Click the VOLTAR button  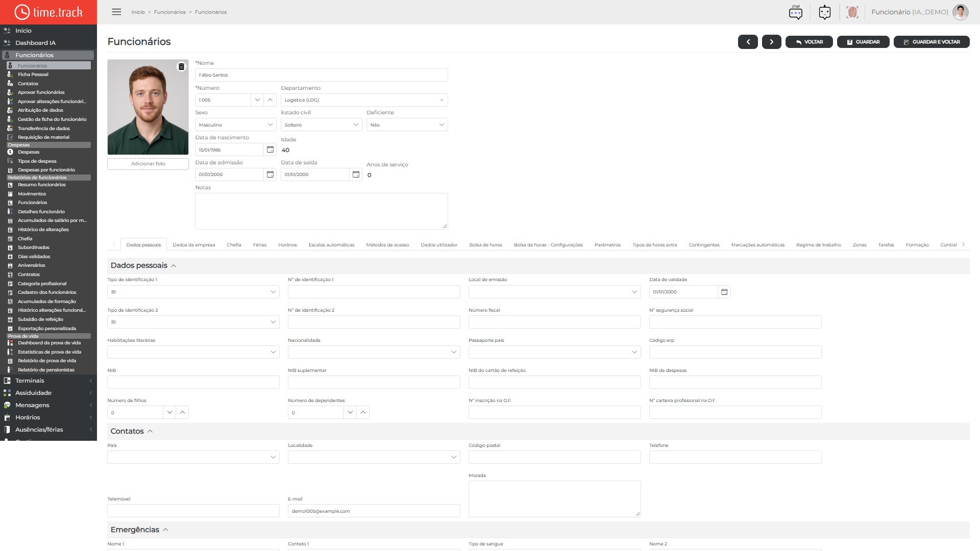coord(809,42)
